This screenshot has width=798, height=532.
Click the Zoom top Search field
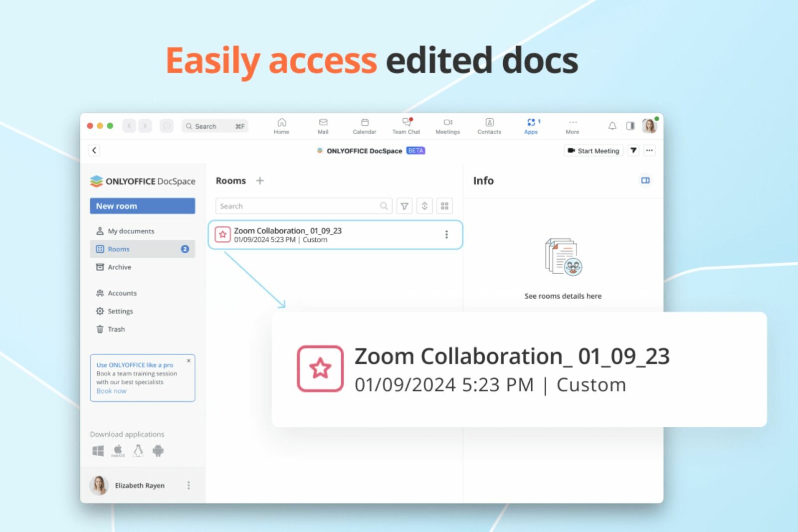point(215,126)
